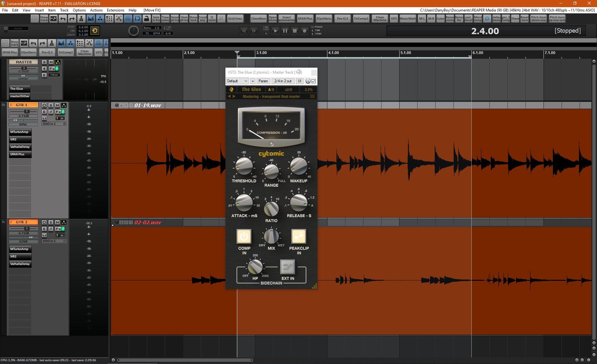Click the phase invert icon on GTR 1
597x364 pixels.
click(51, 112)
